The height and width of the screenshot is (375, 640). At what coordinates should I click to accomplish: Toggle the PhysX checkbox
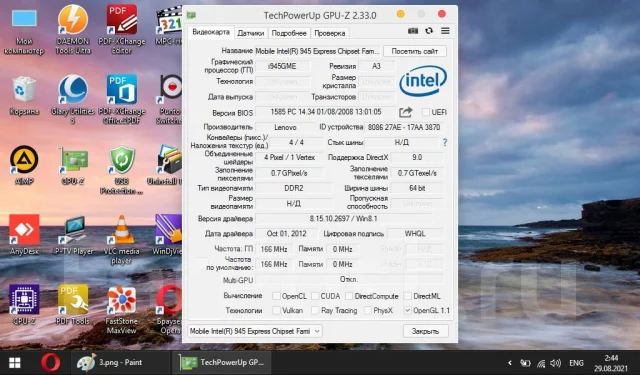tap(367, 311)
